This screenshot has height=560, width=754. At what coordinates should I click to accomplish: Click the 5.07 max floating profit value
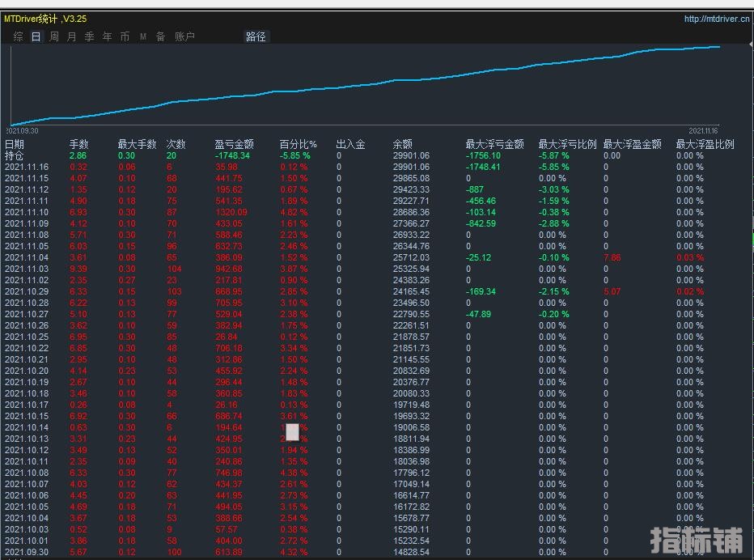(x=612, y=291)
